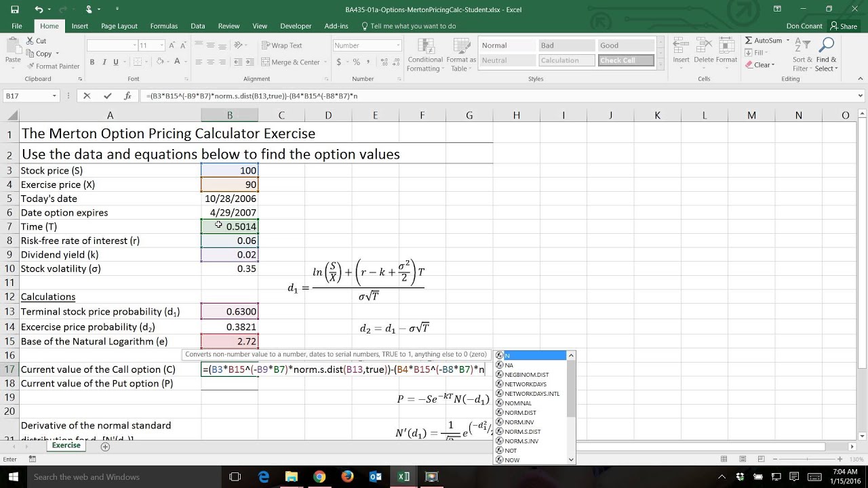Click the Insert Function fx icon
Viewport: 868px width, 488px height.
click(x=127, y=96)
